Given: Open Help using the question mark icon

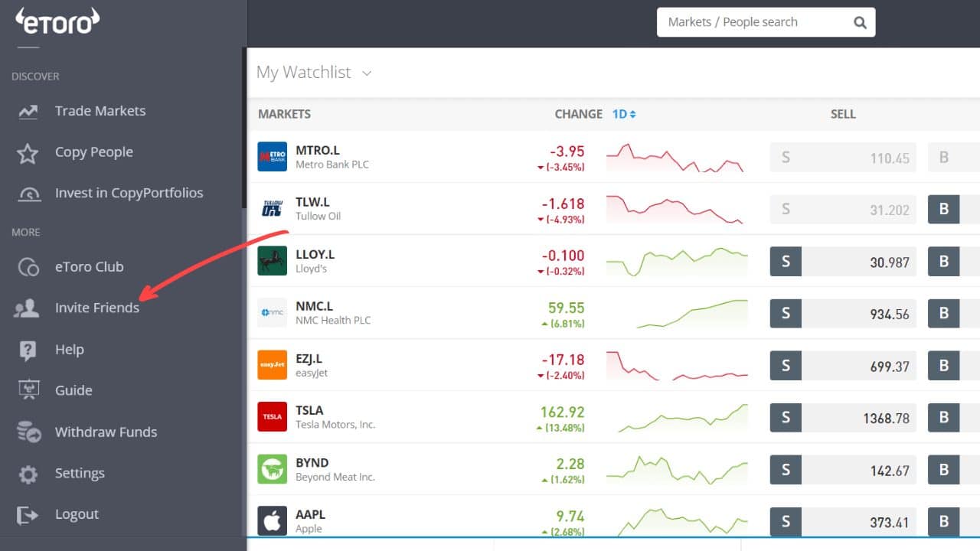Looking at the screenshot, I should click(28, 349).
